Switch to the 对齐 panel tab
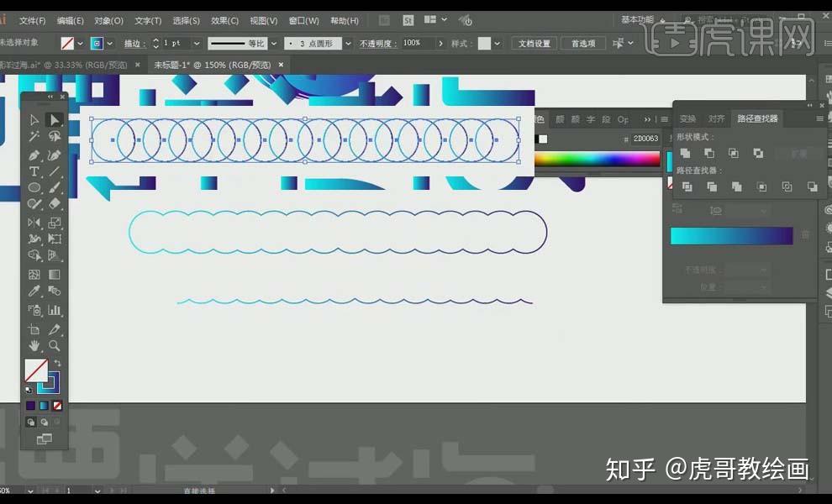The height and width of the screenshot is (504, 832). [x=716, y=118]
